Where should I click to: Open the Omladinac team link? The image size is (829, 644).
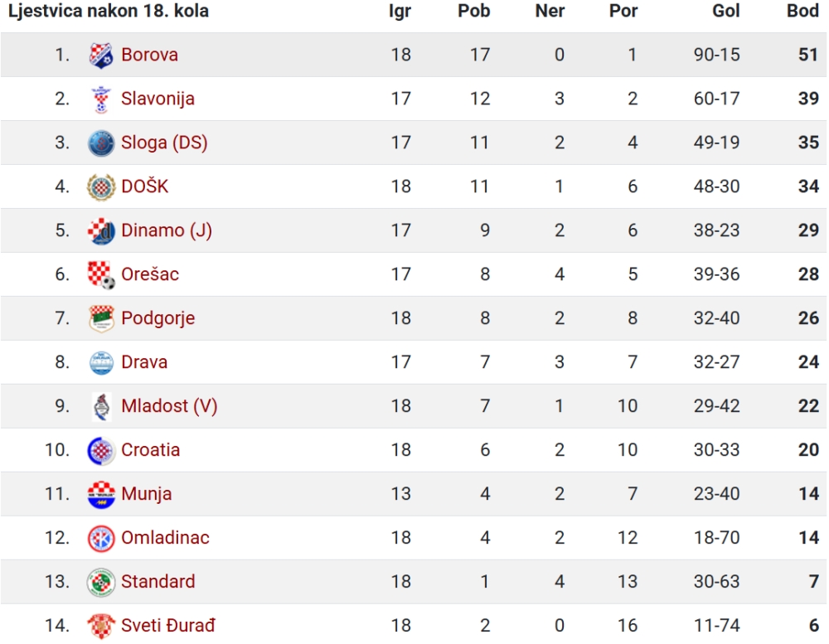pos(166,538)
